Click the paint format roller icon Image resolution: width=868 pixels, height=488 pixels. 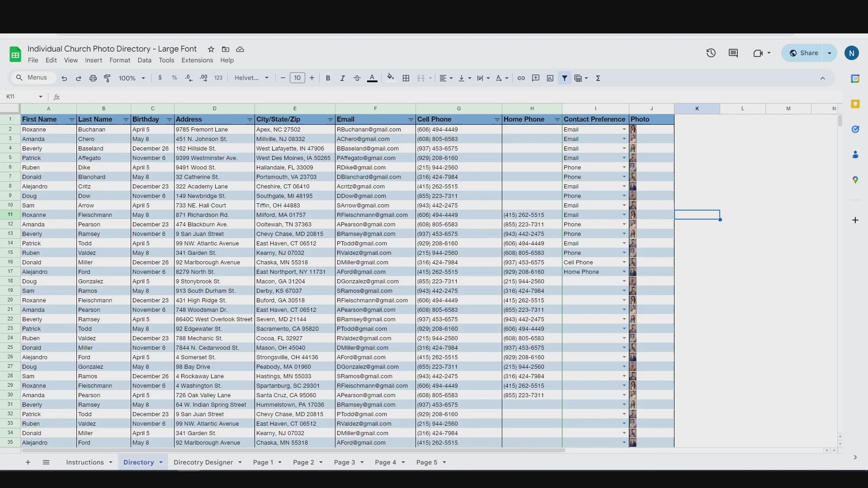click(107, 78)
